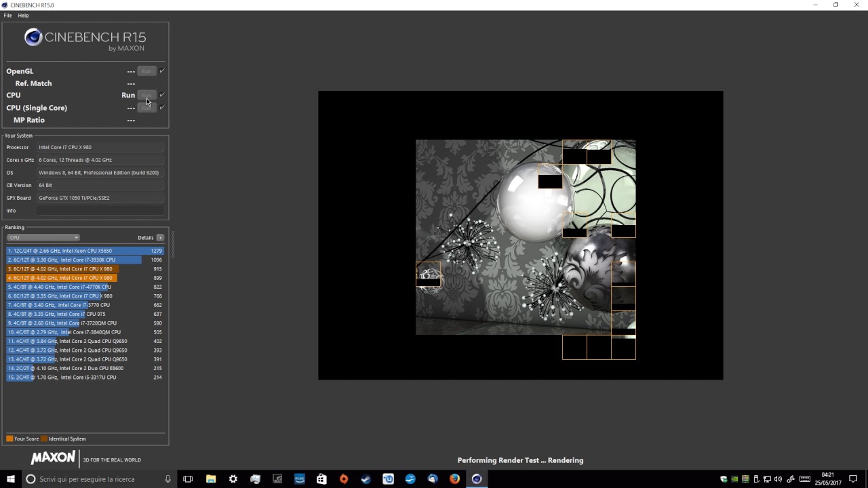Open the Windows Start menu
Image resolution: width=868 pixels, height=488 pixels.
pos(10,479)
